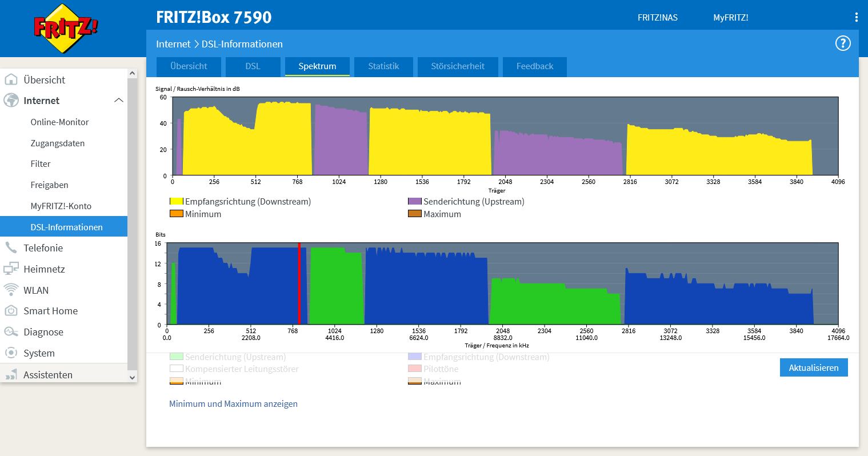
Task: Click the WLAN wifi icon
Action: 11,290
